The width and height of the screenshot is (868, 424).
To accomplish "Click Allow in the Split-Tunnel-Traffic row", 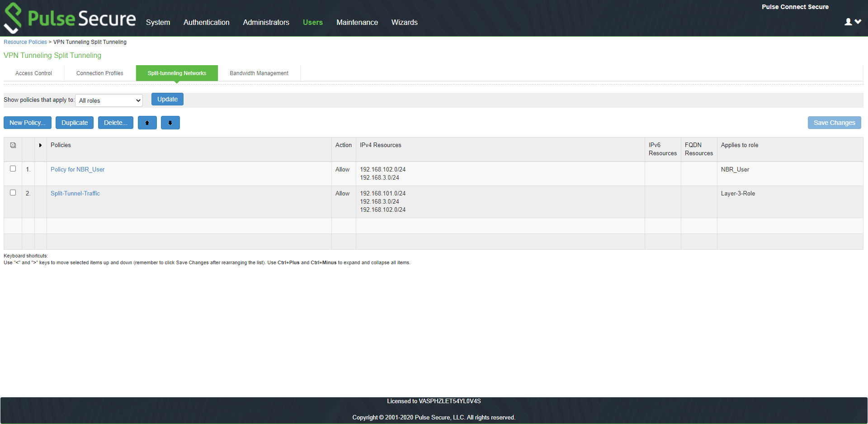I will point(343,193).
